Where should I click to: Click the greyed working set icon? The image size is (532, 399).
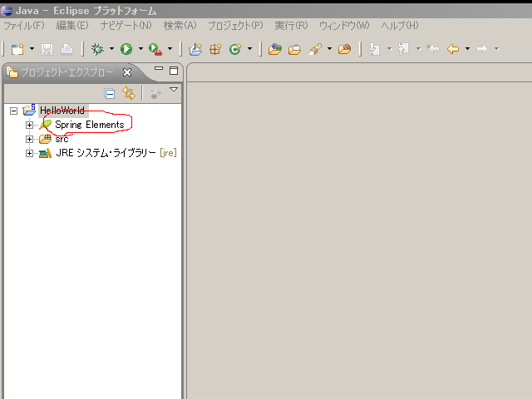click(x=155, y=94)
